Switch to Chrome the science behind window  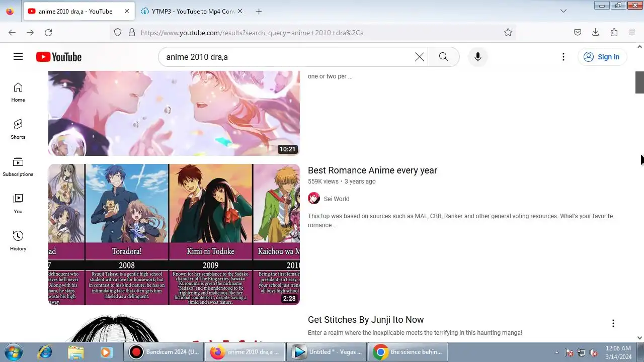[x=408, y=352]
